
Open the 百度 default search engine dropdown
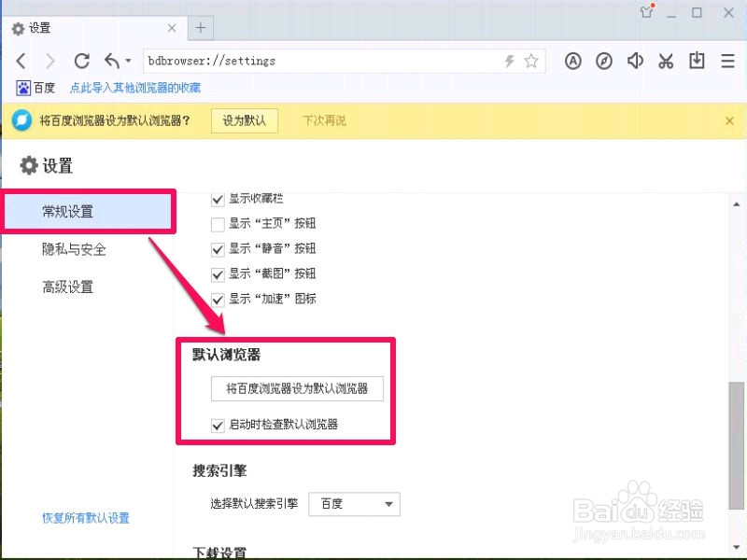(x=354, y=504)
